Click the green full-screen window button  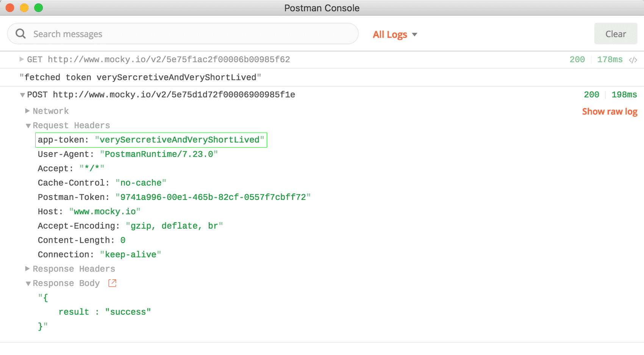[38, 7]
